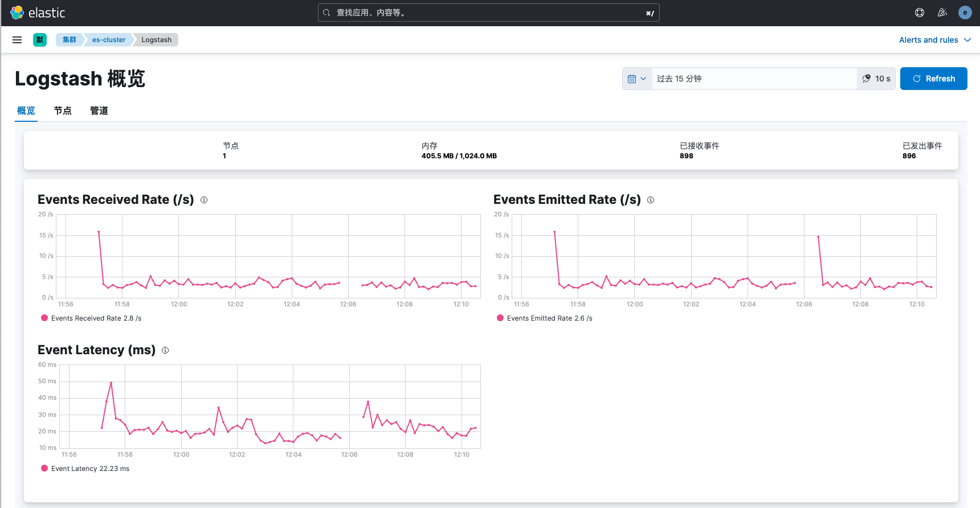Click the 已发出事件 value 896
The height and width of the screenshot is (508, 980).
pyautogui.click(x=909, y=156)
